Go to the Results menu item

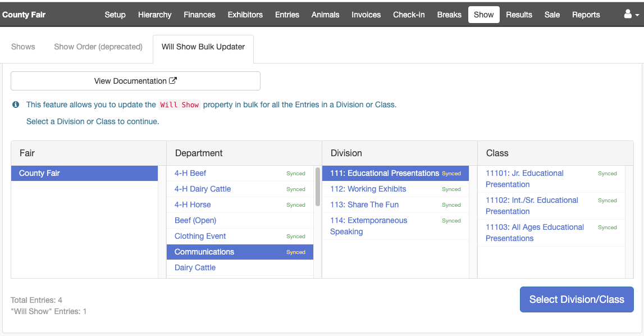pyautogui.click(x=519, y=15)
